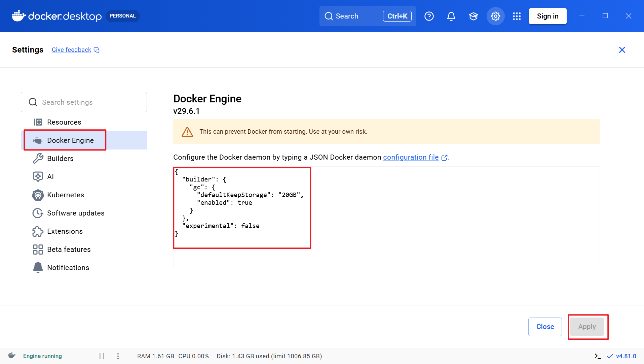Open the apps grid icon
Screen dimensions: 644x364
517,16
